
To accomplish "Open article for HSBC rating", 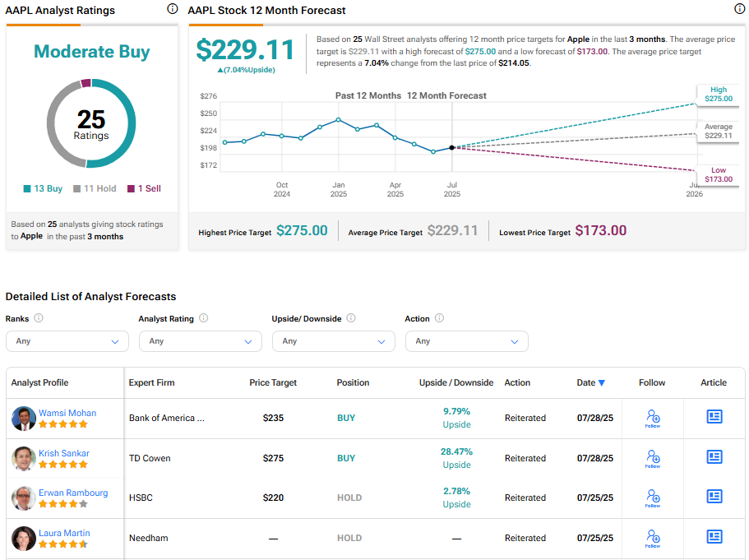I will (714, 497).
